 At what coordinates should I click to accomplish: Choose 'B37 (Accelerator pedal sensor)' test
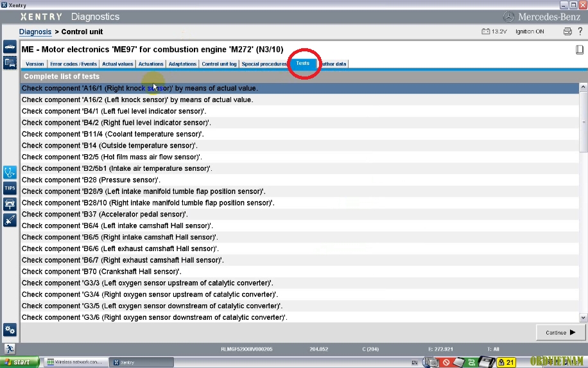point(300,215)
